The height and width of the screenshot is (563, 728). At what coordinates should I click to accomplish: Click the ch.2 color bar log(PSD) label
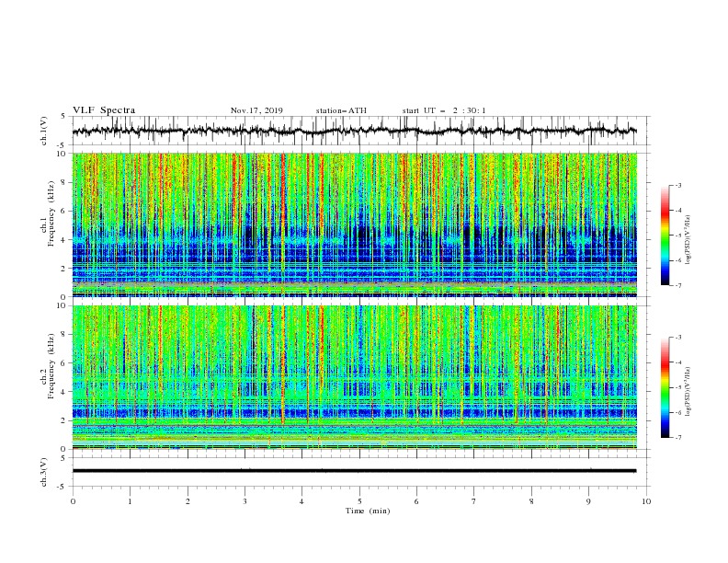[688, 392]
